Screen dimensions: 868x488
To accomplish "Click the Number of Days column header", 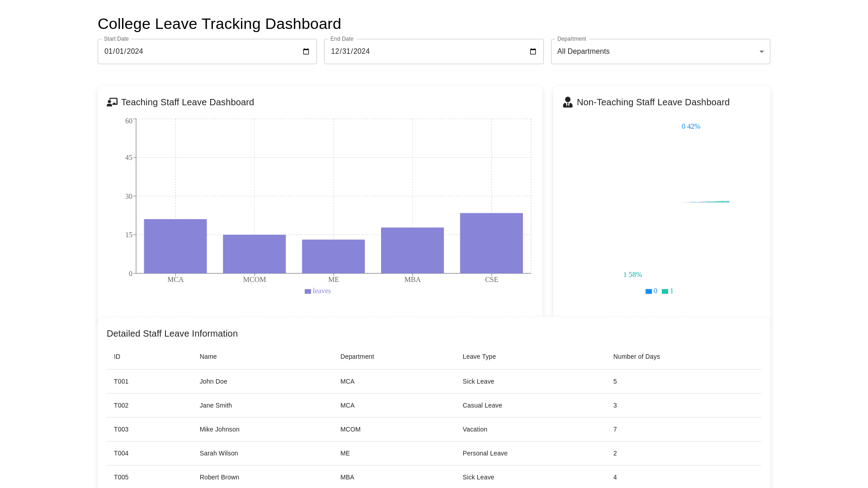I will (x=637, y=357).
